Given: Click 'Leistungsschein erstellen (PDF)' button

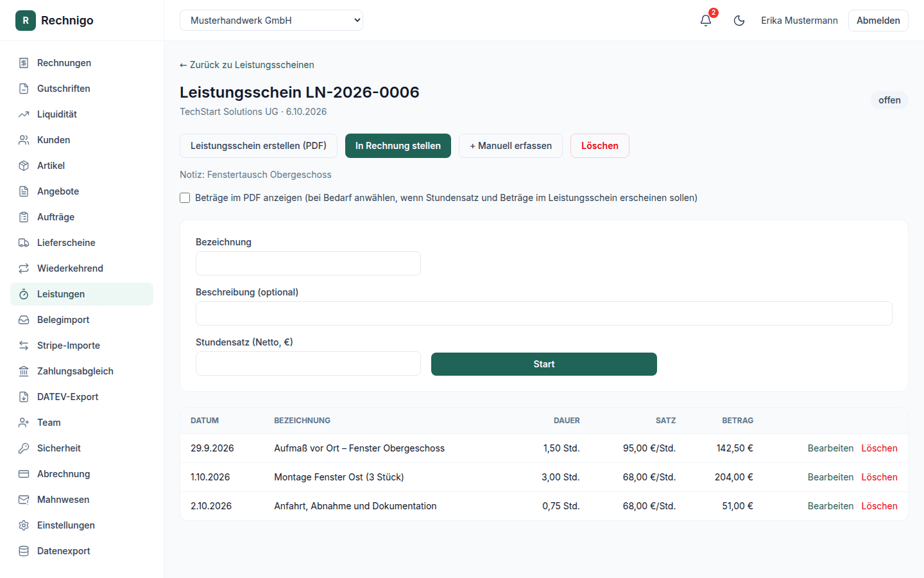Looking at the screenshot, I should (x=259, y=146).
